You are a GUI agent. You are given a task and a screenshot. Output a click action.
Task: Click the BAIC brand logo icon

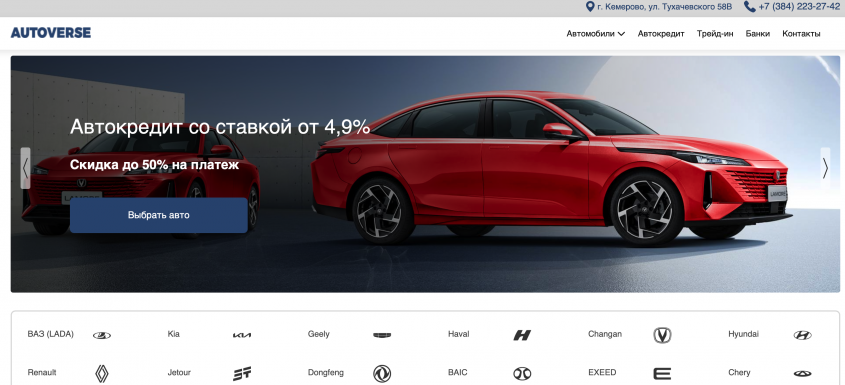click(522, 374)
